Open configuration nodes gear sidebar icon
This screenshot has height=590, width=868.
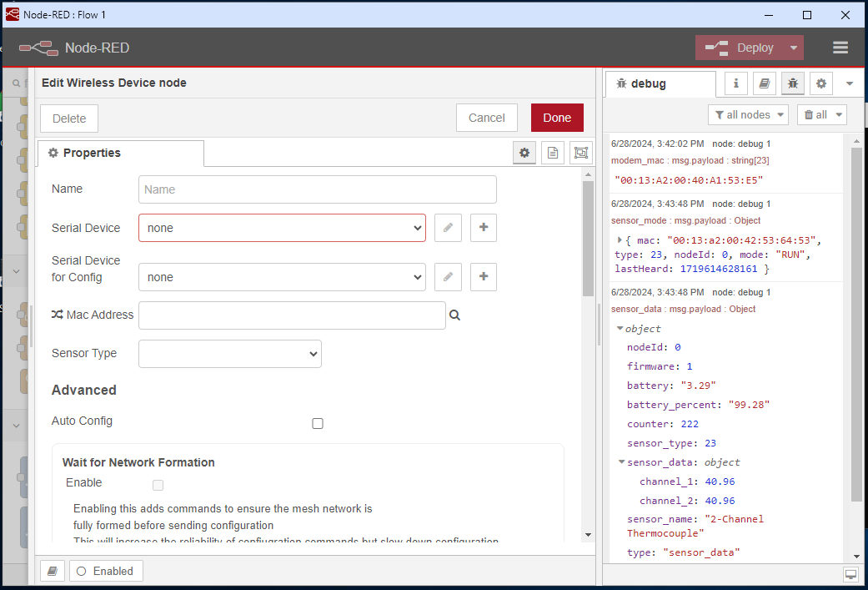pos(821,83)
